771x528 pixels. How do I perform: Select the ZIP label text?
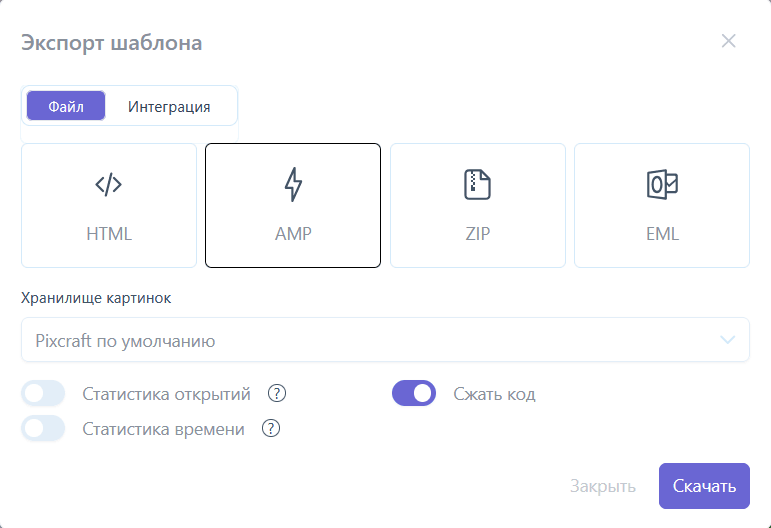pos(478,234)
